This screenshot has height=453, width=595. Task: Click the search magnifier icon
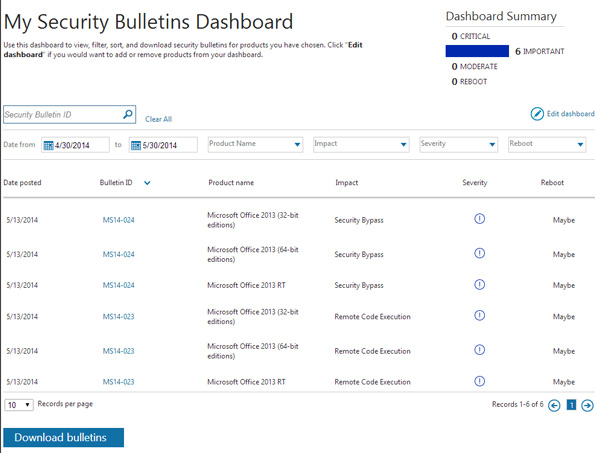128,114
